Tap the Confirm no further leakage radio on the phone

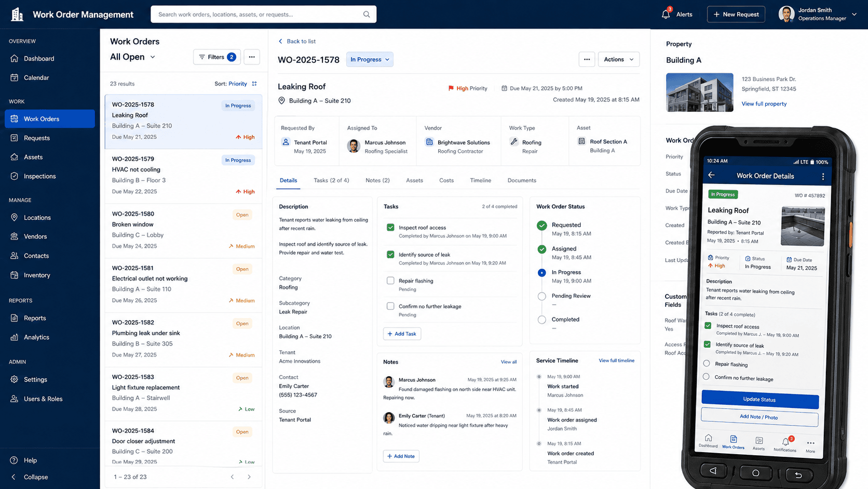coord(706,377)
